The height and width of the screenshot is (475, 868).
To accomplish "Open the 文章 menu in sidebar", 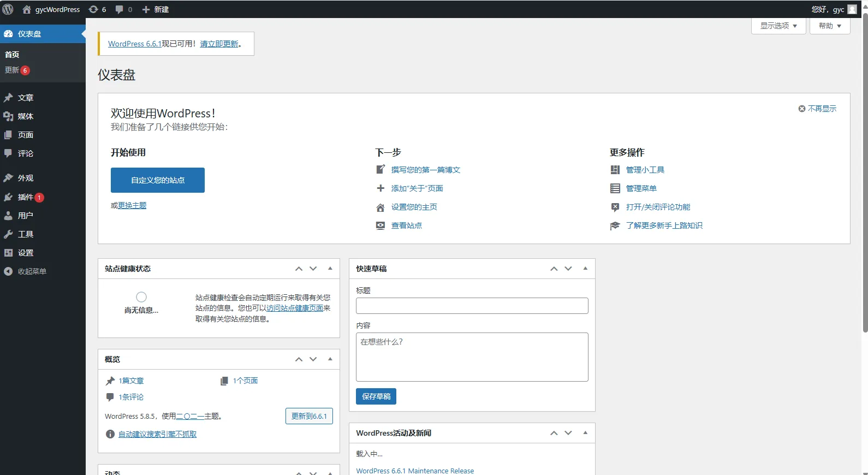I will click(26, 98).
